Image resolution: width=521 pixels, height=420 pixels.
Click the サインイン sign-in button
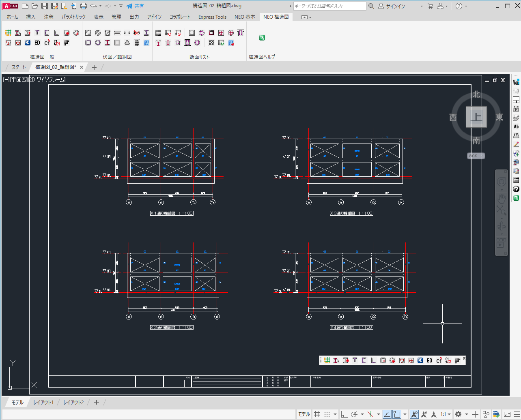click(x=392, y=6)
